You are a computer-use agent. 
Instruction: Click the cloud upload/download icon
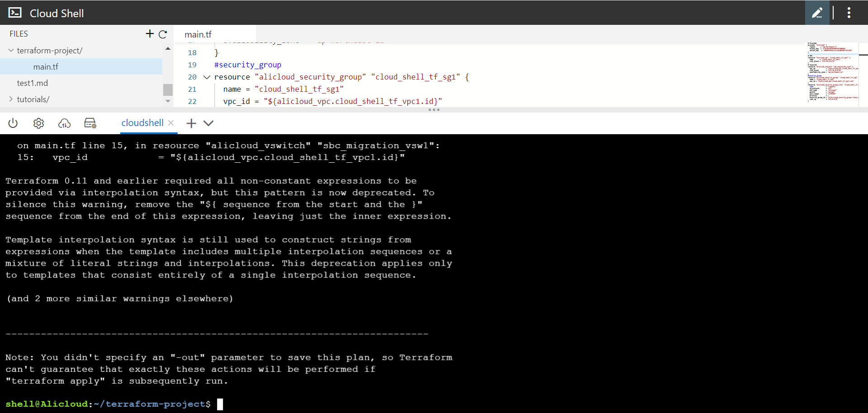[64, 123]
